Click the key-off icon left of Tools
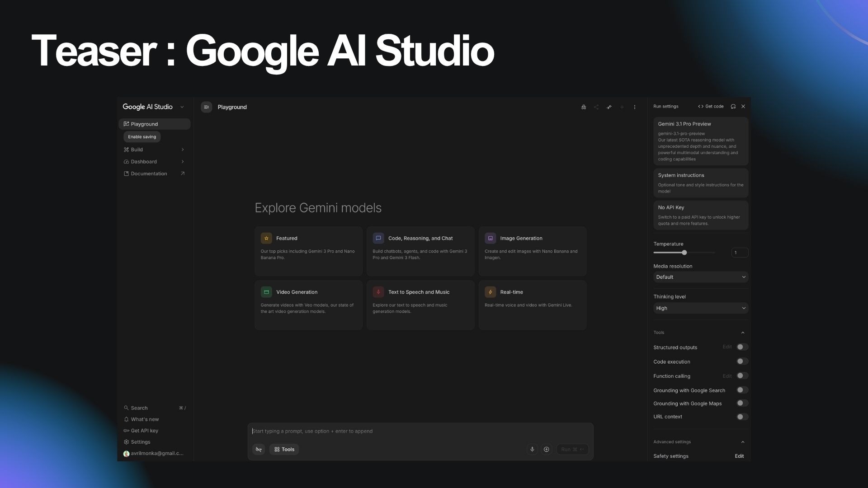The height and width of the screenshot is (488, 868). 259,449
